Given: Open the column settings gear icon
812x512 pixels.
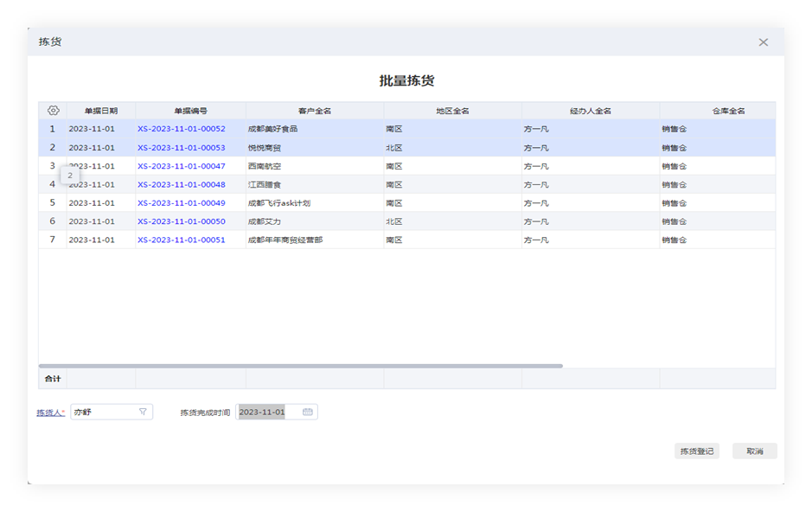Looking at the screenshot, I should [53, 110].
